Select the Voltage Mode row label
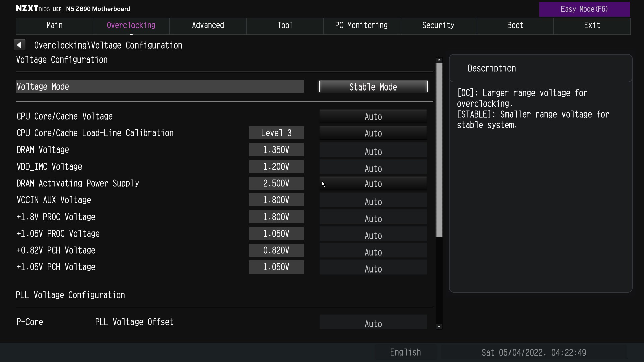Screen dimensions: 644x362 coord(160,87)
